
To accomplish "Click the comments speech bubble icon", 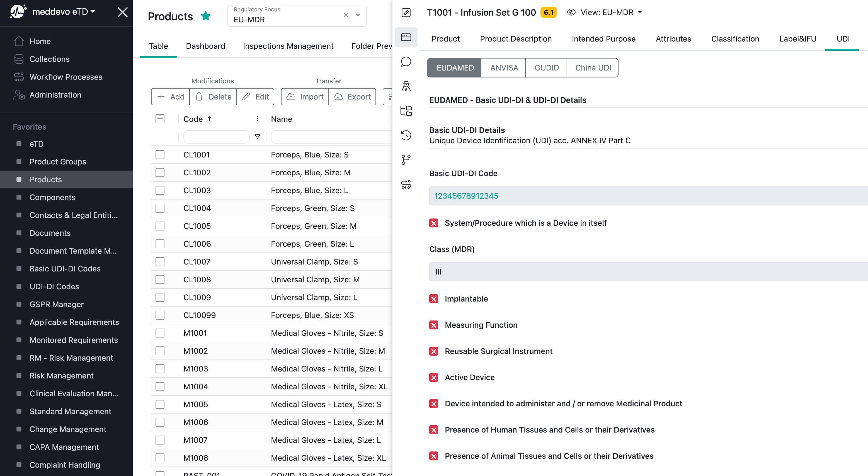I will (x=406, y=62).
